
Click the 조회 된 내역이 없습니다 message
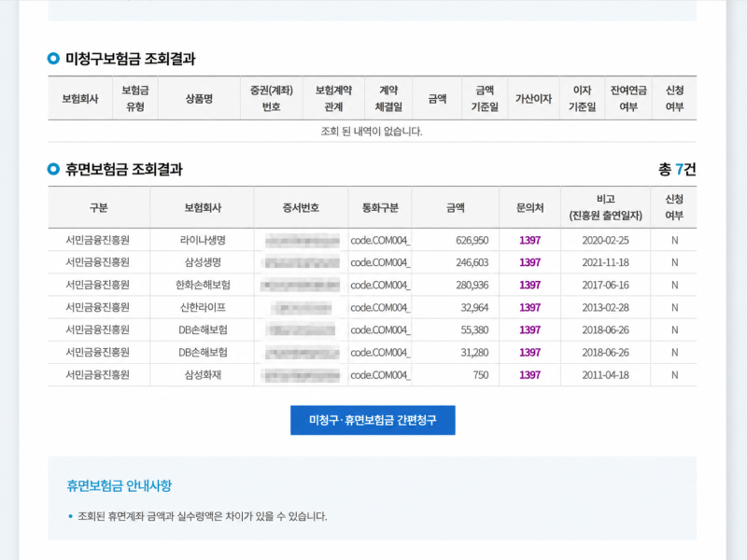click(x=372, y=132)
